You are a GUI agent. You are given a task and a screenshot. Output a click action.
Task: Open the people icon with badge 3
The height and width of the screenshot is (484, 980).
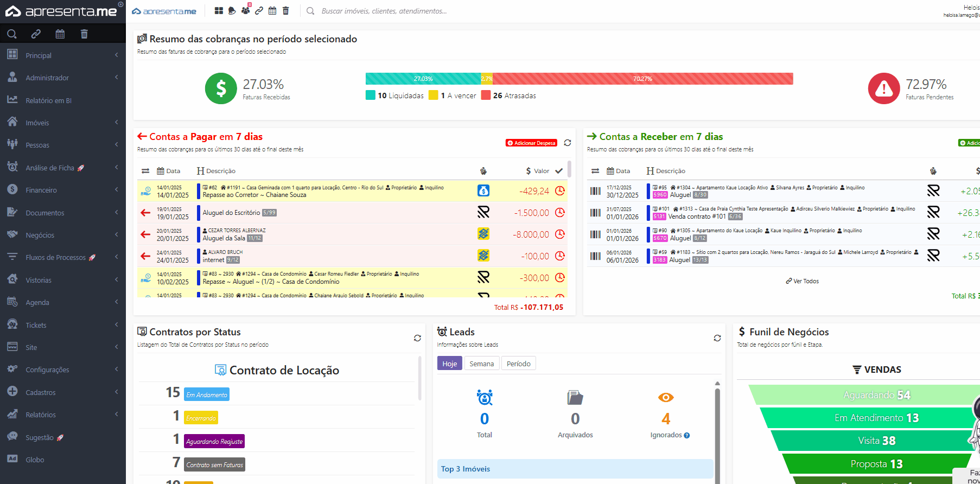point(246,11)
